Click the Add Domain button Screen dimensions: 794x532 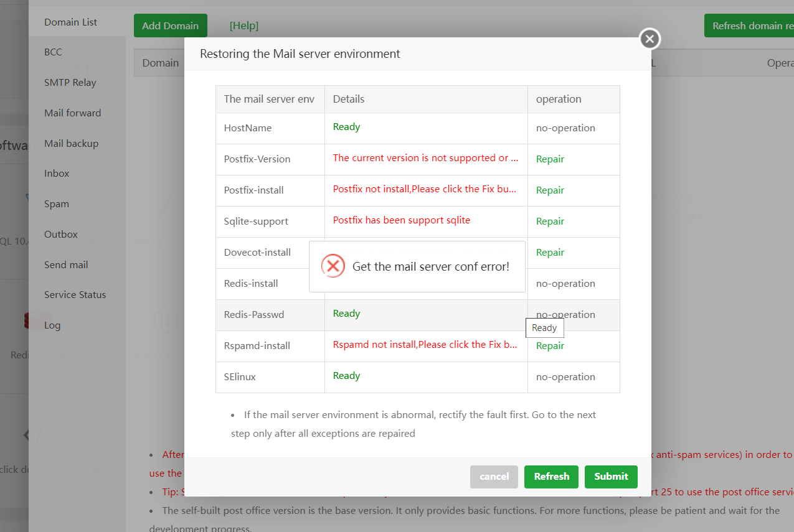pyautogui.click(x=170, y=26)
